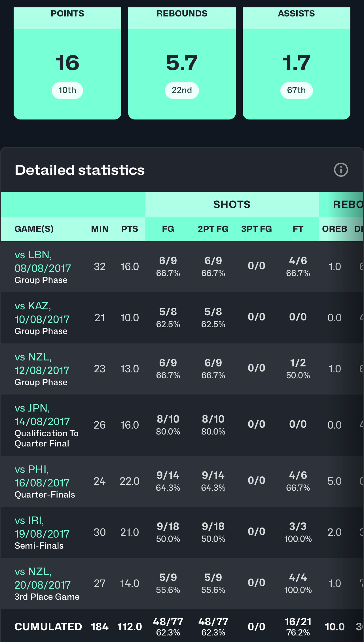Screen dimensions: 364x642
Task: Click the Points card showing 16
Action: [67, 63]
